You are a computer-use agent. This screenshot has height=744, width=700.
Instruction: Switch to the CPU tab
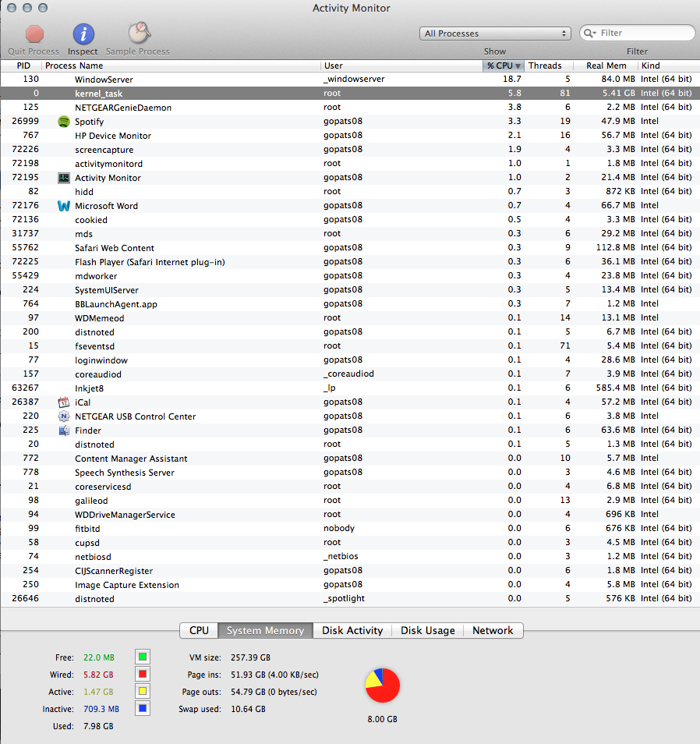(x=199, y=630)
